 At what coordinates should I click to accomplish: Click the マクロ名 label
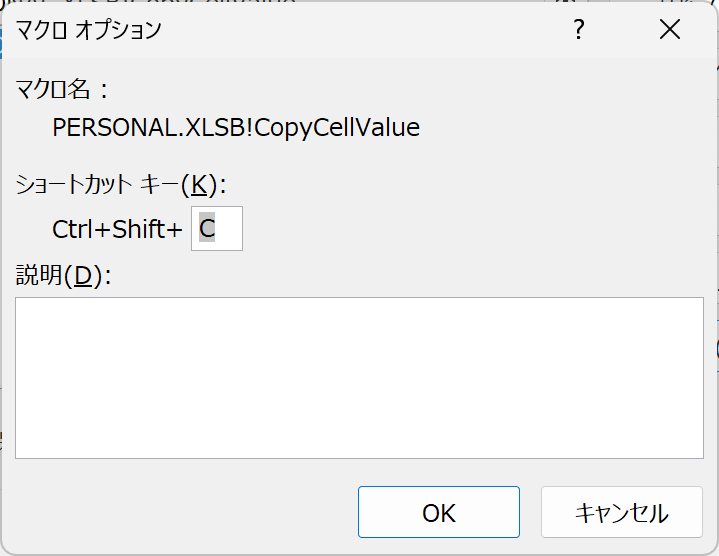[62, 88]
